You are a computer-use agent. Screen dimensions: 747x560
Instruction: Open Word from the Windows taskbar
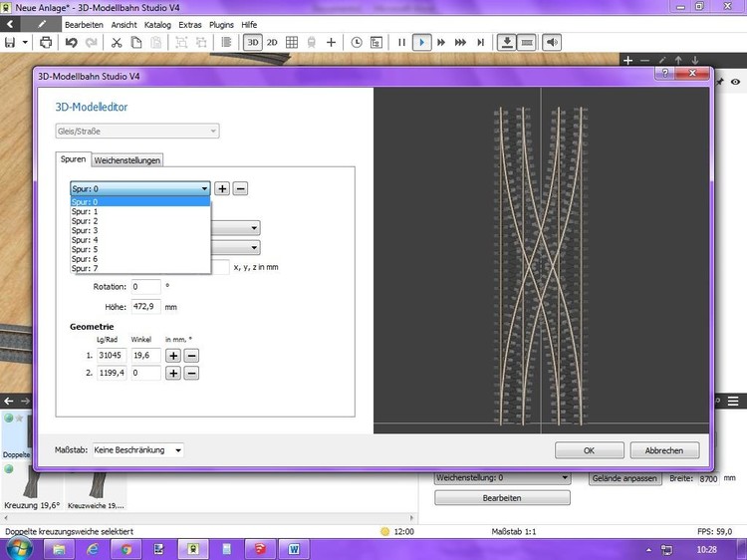click(x=294, y=549)
